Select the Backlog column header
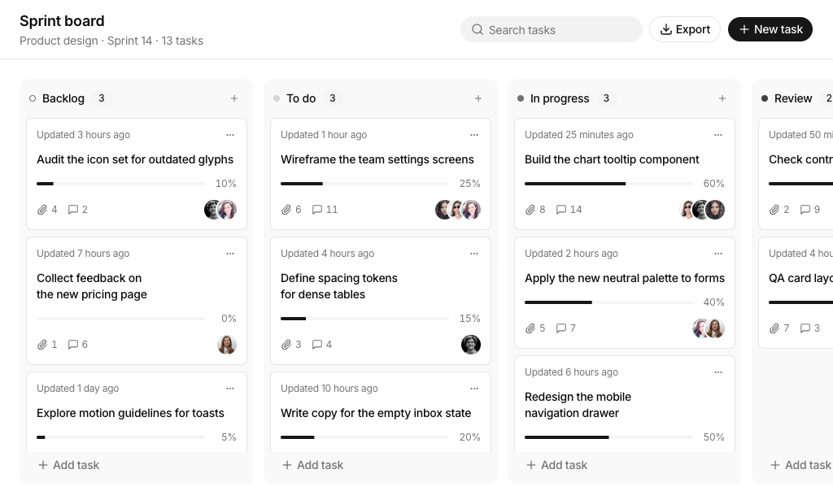Image resolution: width=833 pixels, height=504 pixels. tap(63, 99)
